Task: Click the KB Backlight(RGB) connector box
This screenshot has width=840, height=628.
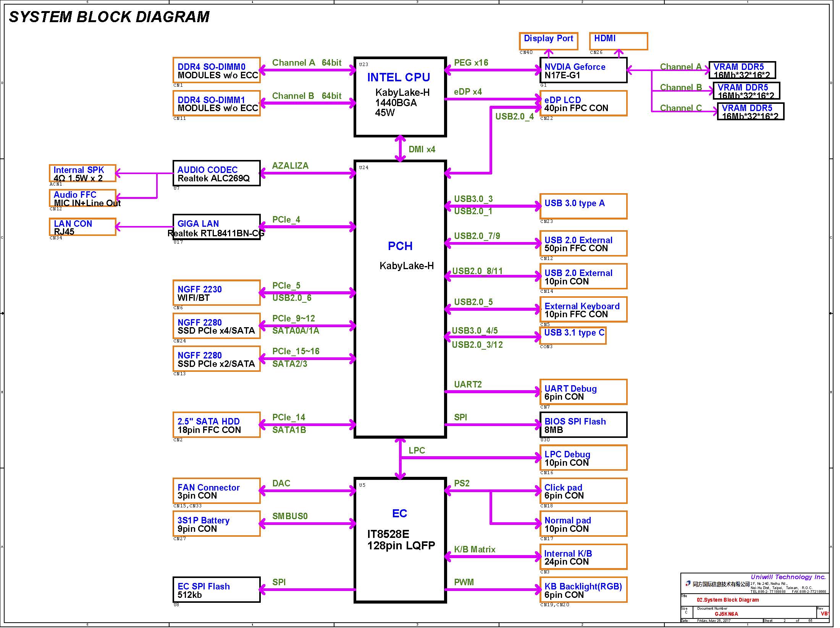Action: (583, 590)
